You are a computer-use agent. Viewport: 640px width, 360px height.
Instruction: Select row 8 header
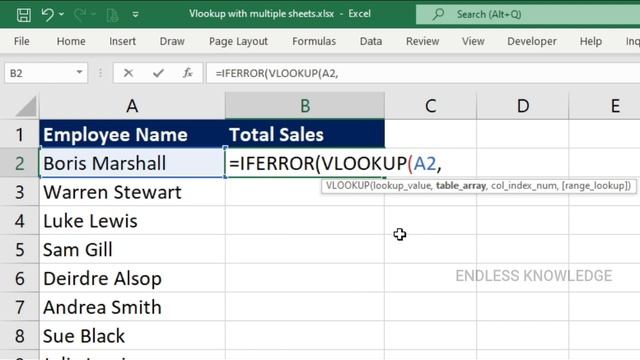point(20,336)
